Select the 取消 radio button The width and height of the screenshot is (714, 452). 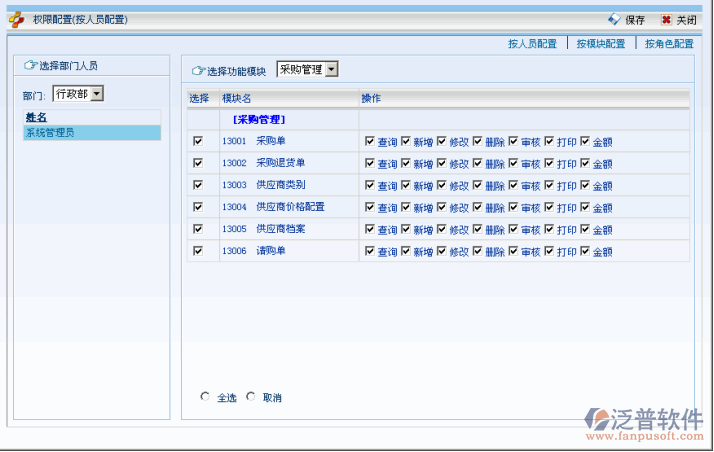click(251, 396)
